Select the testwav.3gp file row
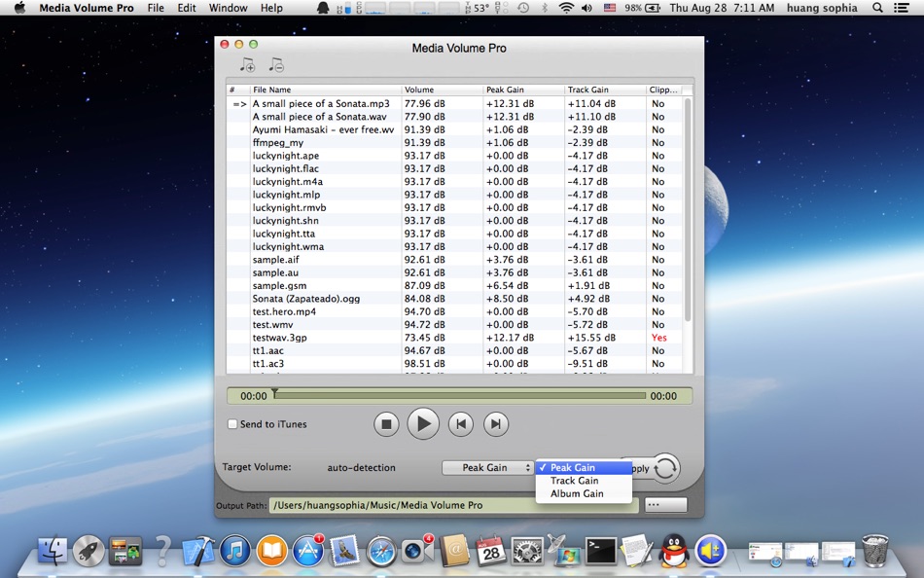The width and height of the screenshot is (924, 578). click(x=455, y=338)
